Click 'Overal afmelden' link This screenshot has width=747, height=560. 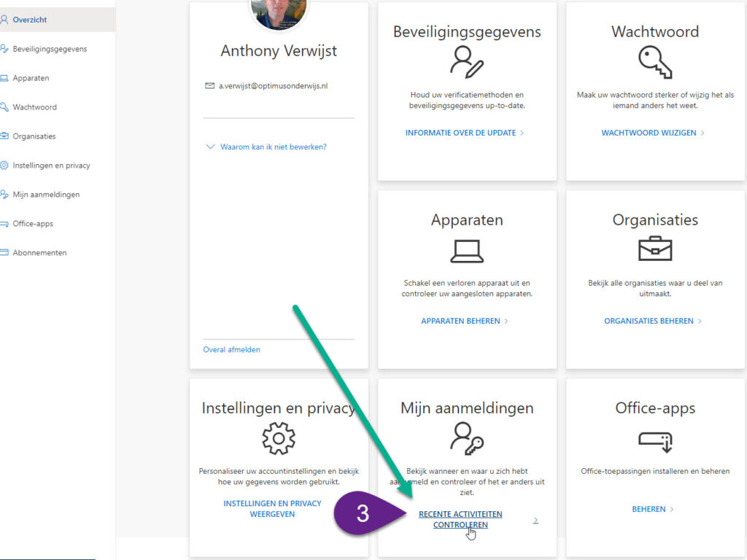point(231,349)
